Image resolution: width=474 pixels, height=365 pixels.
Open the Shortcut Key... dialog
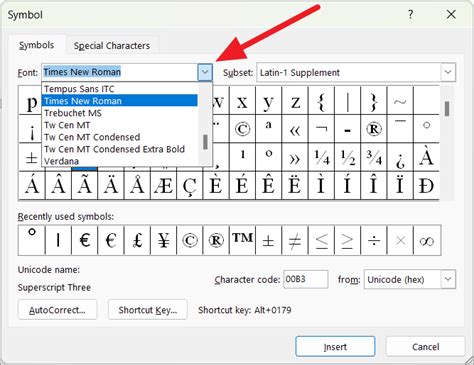[x=148, y=310]
